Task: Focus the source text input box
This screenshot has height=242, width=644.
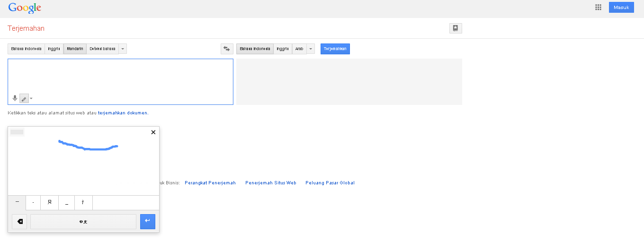Action: click(120, 81)
